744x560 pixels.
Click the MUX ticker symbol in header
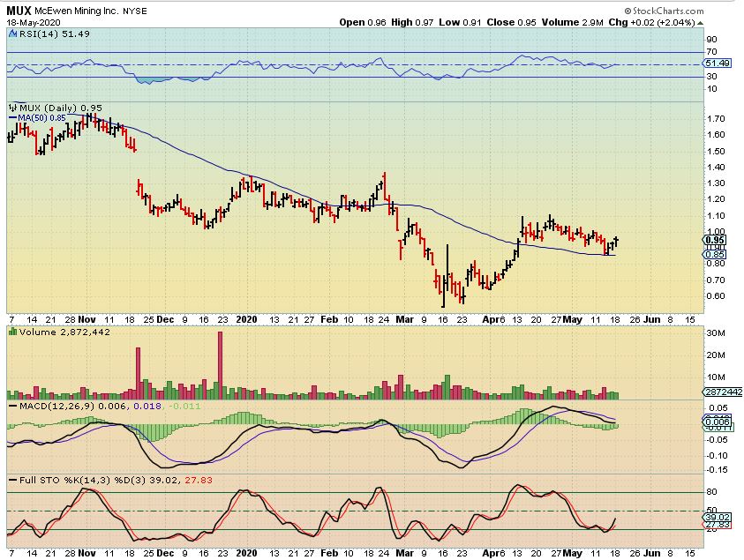(x=19, y=11)
